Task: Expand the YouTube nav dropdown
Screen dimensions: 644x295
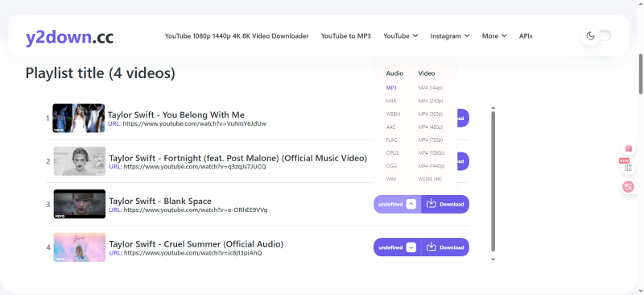Action: coord(400,35)
